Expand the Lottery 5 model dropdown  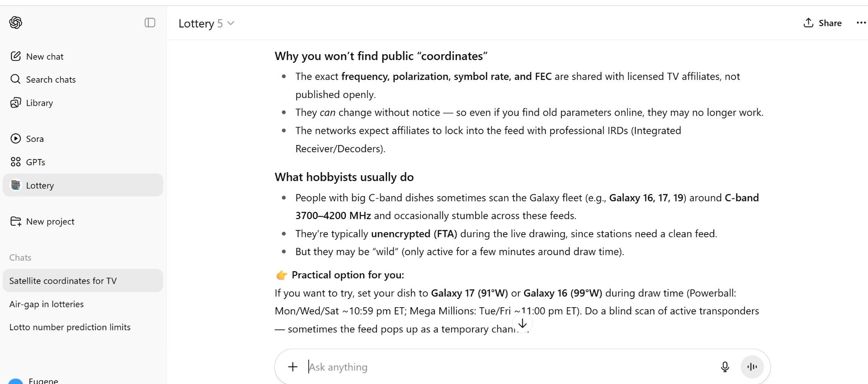coord(206,23)
